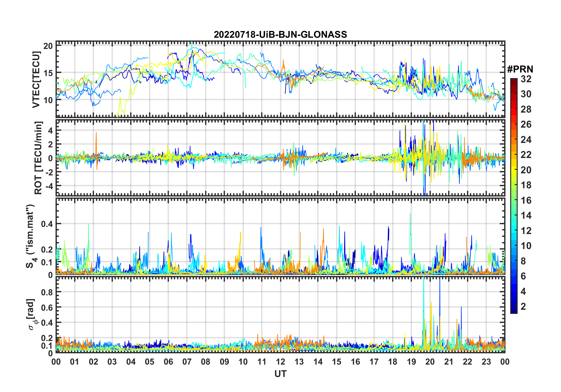Click colorbar tick label 32

coord(526,79)
